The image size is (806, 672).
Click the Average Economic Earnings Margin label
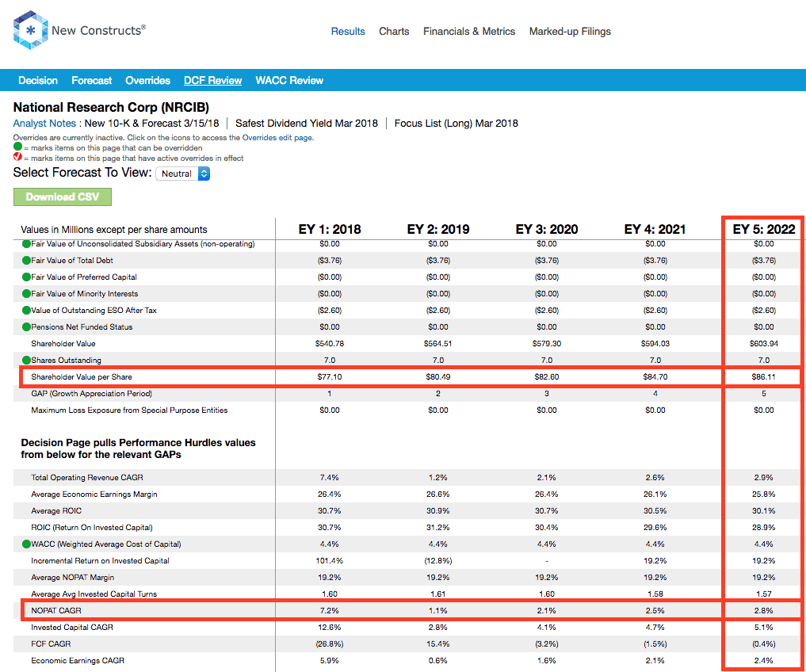click(94, 494)
